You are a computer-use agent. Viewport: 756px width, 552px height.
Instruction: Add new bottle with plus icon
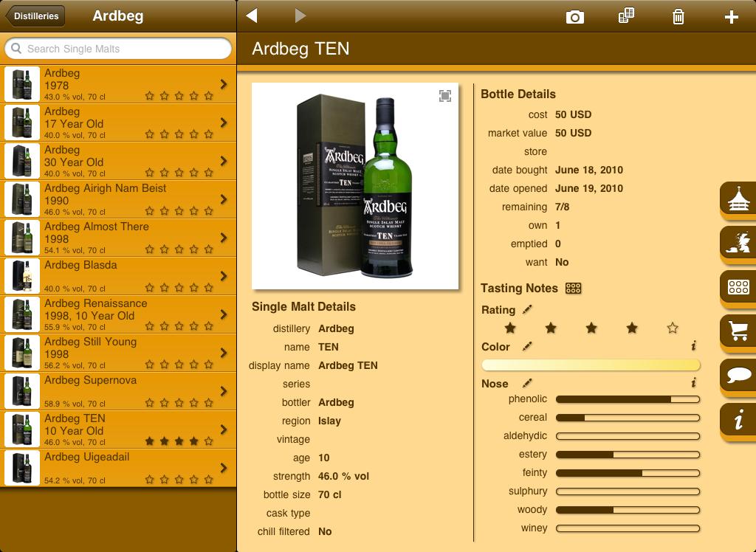click(x=731, y=17)
